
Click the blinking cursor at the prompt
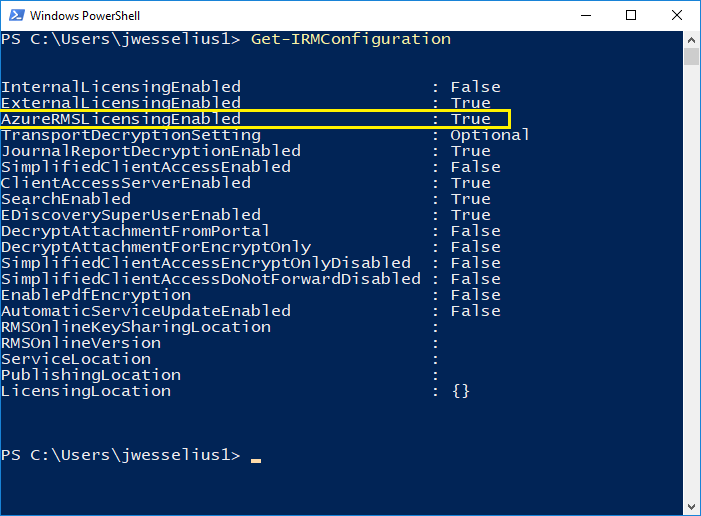click(x=256, y=459)
